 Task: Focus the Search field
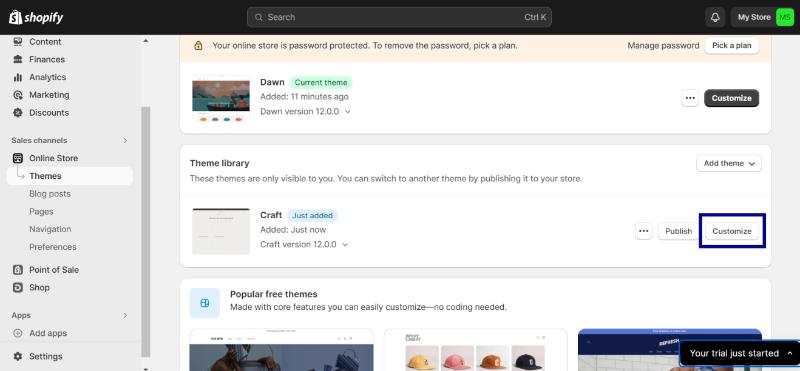pos(399,17)
